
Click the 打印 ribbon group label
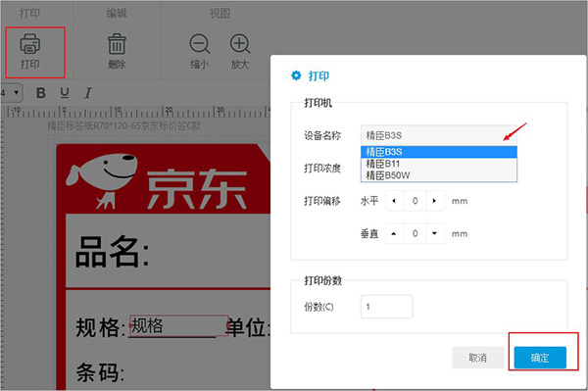[29, 14]
